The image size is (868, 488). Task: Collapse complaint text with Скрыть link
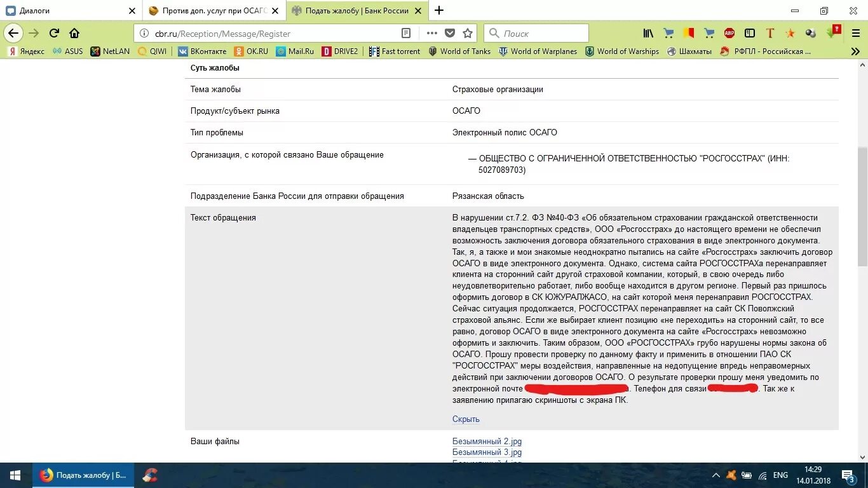click(x=466, y=419)
